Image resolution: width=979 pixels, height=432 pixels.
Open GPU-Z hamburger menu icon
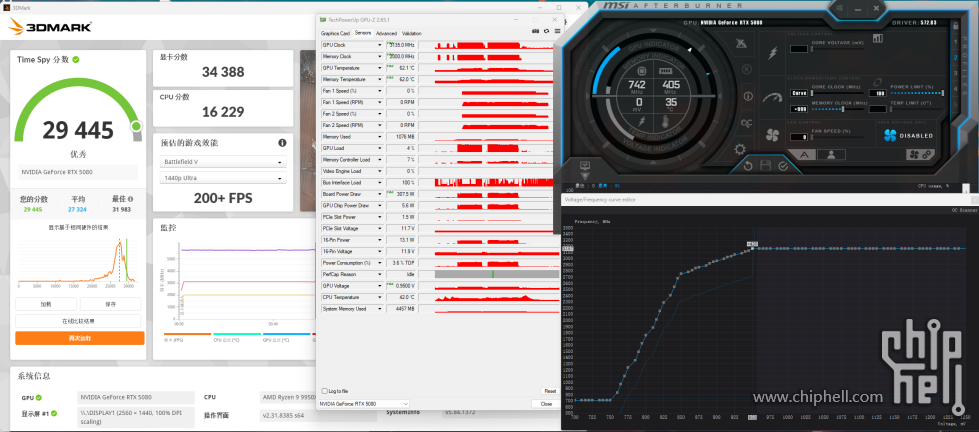click(x=558, y=31)
